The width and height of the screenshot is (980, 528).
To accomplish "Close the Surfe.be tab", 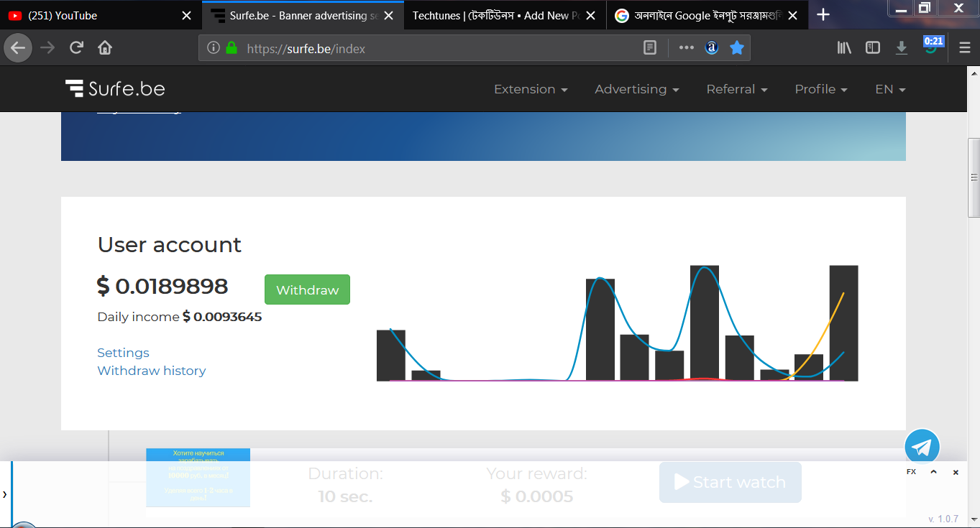I will point(388,15).
